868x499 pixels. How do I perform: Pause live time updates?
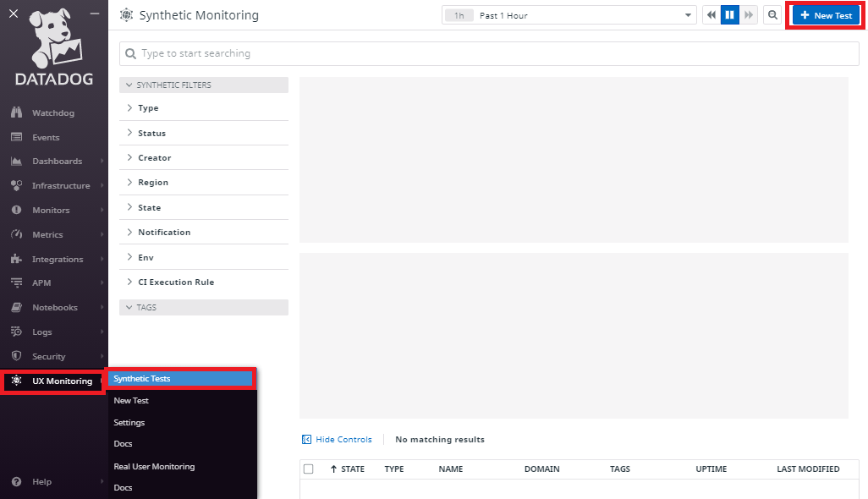tap(729, 15)
